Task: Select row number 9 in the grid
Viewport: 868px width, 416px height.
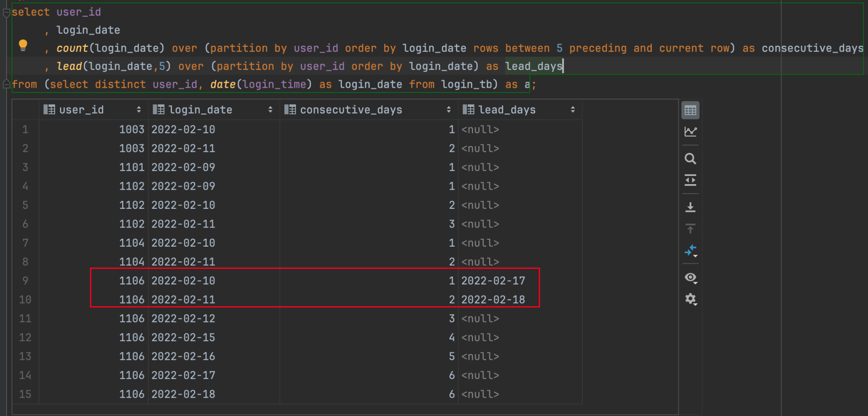Action: coord(25,281)
